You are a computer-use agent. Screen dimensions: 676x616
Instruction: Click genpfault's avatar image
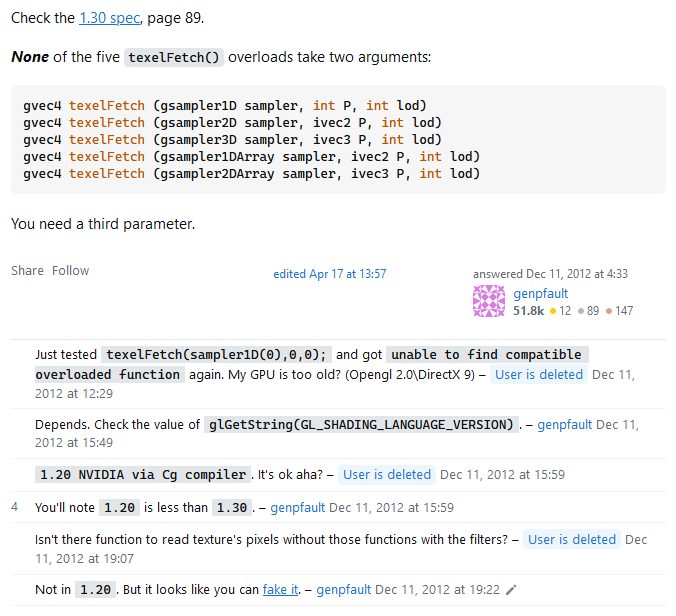pyautogui.click(x=489, y=302)
